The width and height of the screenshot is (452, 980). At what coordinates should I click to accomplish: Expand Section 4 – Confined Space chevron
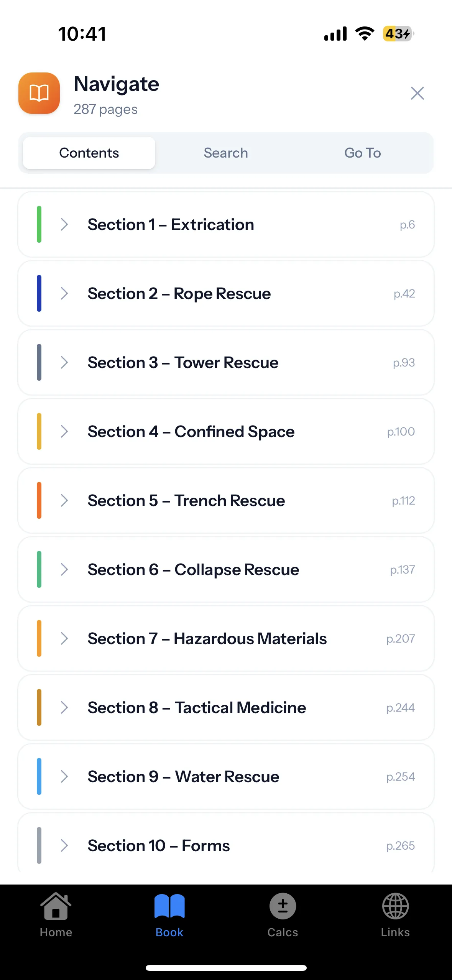coord(64,432)
